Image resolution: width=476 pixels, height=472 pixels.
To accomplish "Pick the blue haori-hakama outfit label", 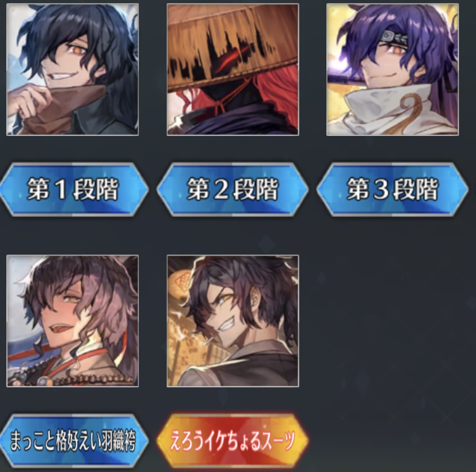I will point(74,440).
